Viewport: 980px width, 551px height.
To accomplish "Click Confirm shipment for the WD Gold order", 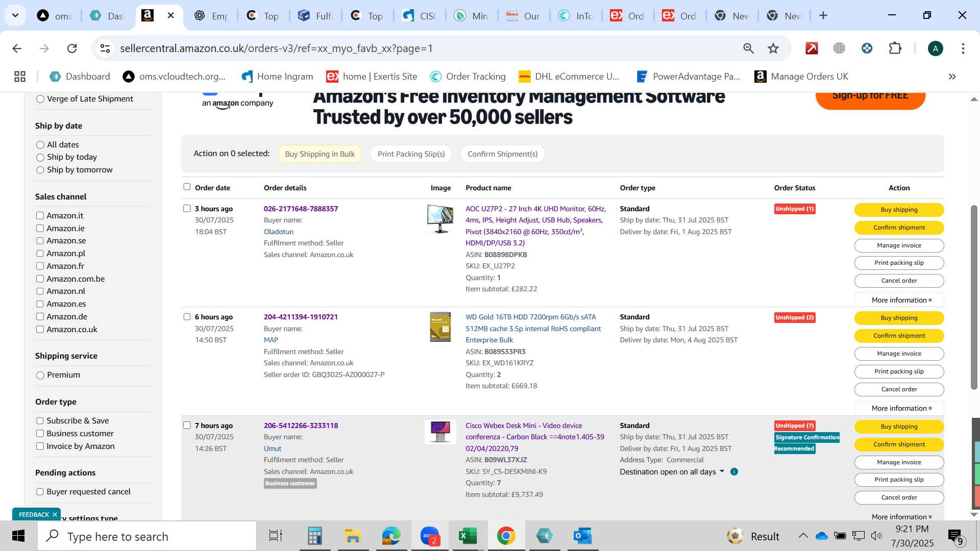I will [899, 336].
